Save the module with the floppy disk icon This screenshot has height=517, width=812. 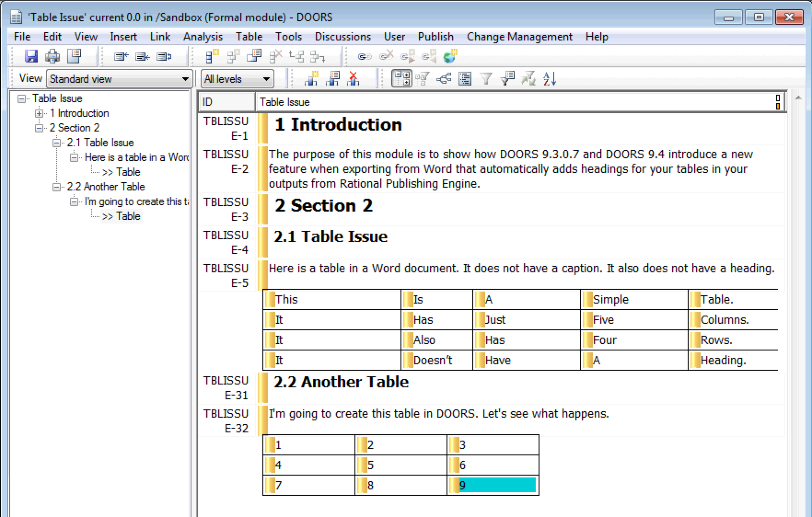tap(31, 56)
